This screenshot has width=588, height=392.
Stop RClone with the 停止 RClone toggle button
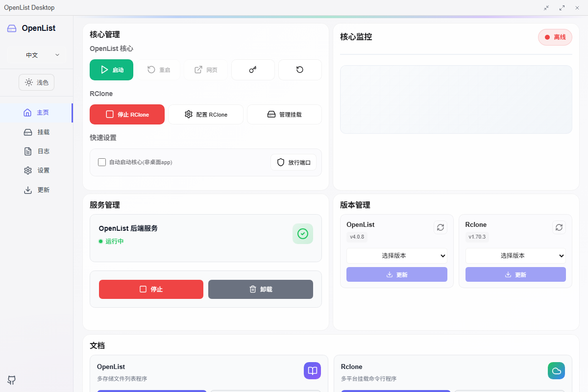tap(127, 114)
